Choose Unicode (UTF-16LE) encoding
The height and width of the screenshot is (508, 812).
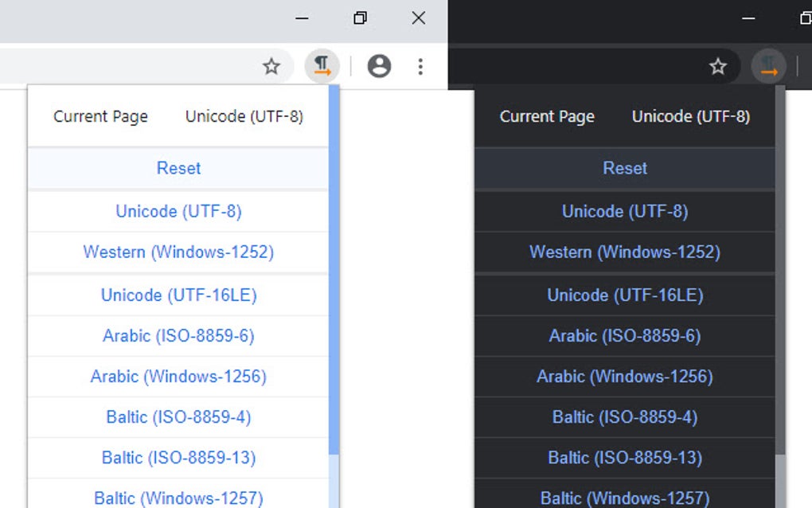[178, 295]
